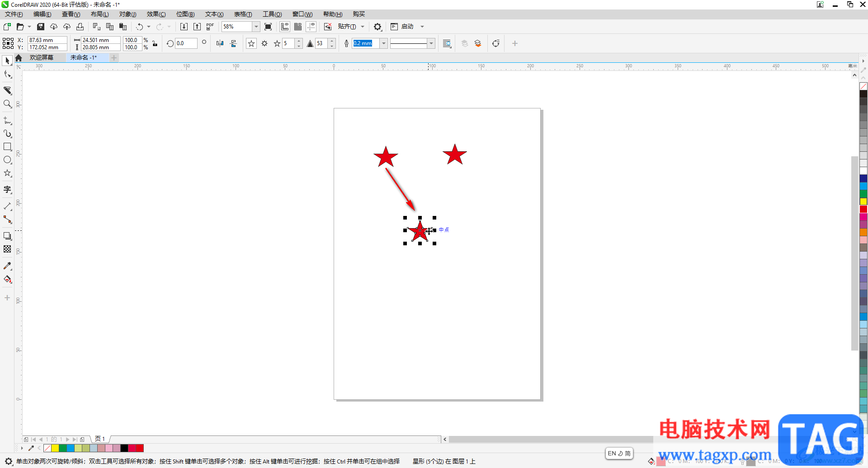Click the 页 1 page tab
Screen dimensions: 868x468
100,439
